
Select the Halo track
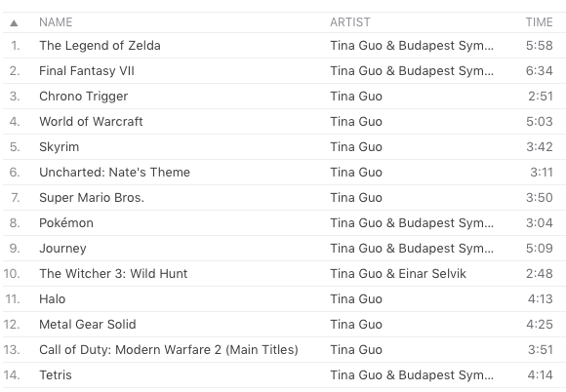coord(284,299)
